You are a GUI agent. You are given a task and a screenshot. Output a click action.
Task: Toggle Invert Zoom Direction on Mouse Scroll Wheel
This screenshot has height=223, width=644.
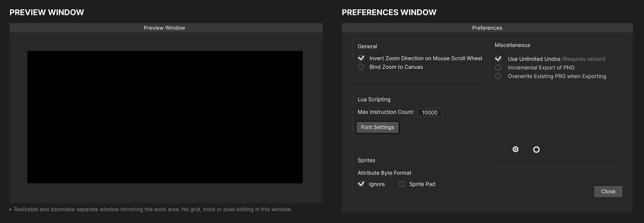(x=361, y=58)
